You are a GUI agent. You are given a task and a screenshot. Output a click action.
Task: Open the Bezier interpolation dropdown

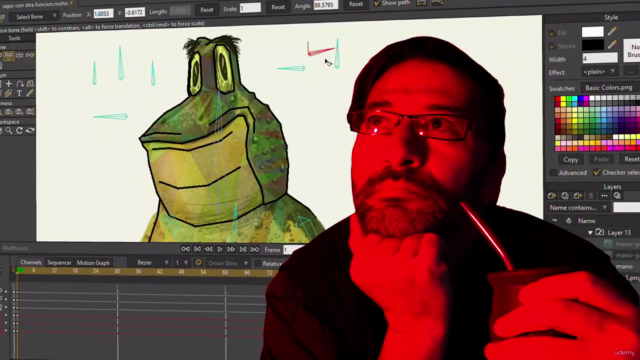pyautogui.click(x=149, y=262)
